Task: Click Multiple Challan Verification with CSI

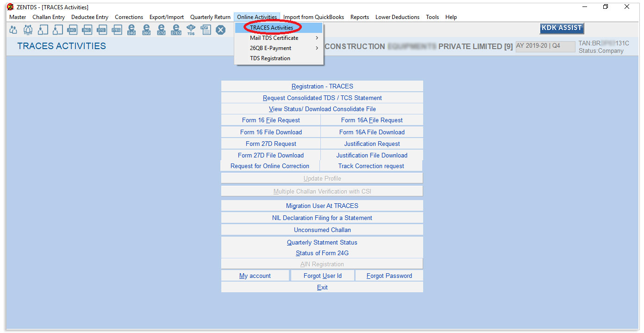Action: 322,191
